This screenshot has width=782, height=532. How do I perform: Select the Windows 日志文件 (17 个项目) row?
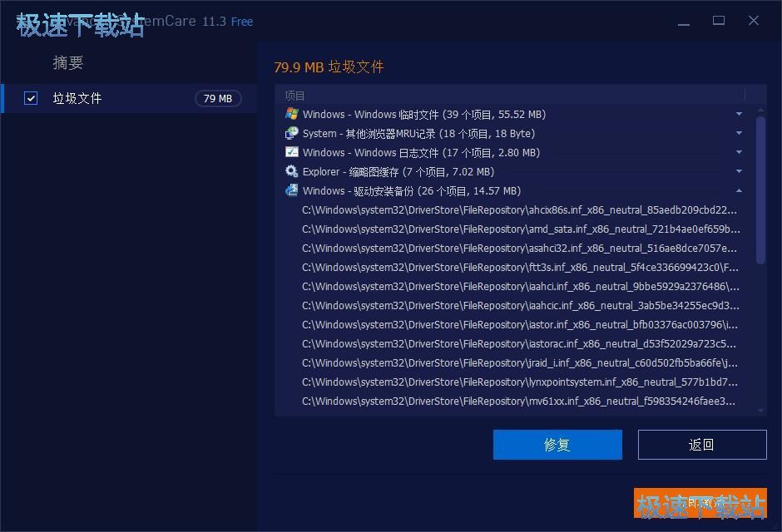click(513, 152)
